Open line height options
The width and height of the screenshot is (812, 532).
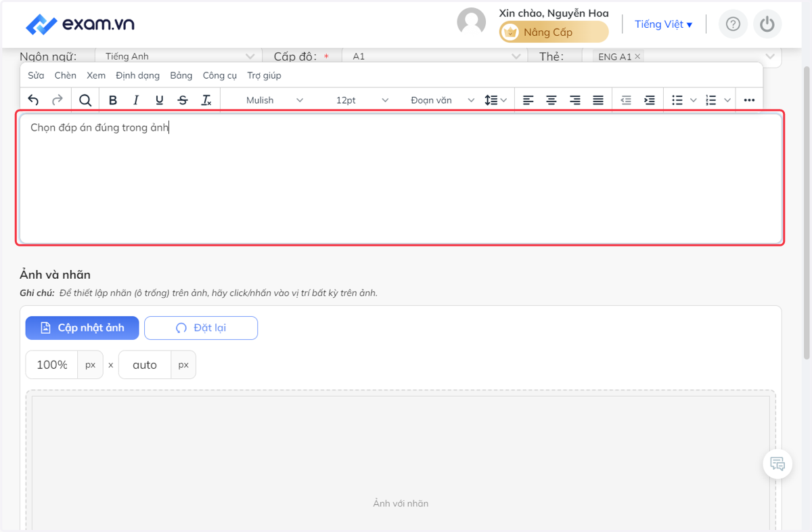click(x=496, y=100)
